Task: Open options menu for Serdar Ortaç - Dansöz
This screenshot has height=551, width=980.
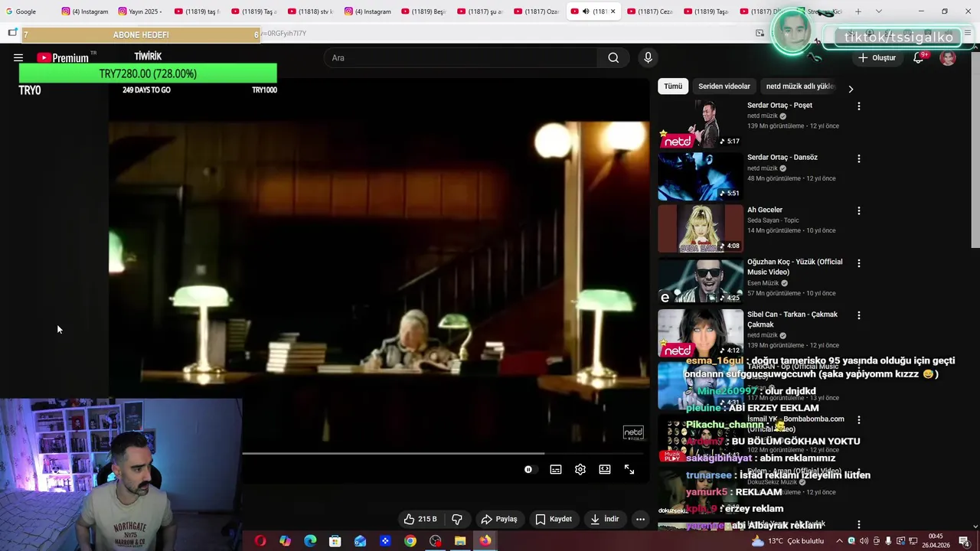Action: [858, 158]
